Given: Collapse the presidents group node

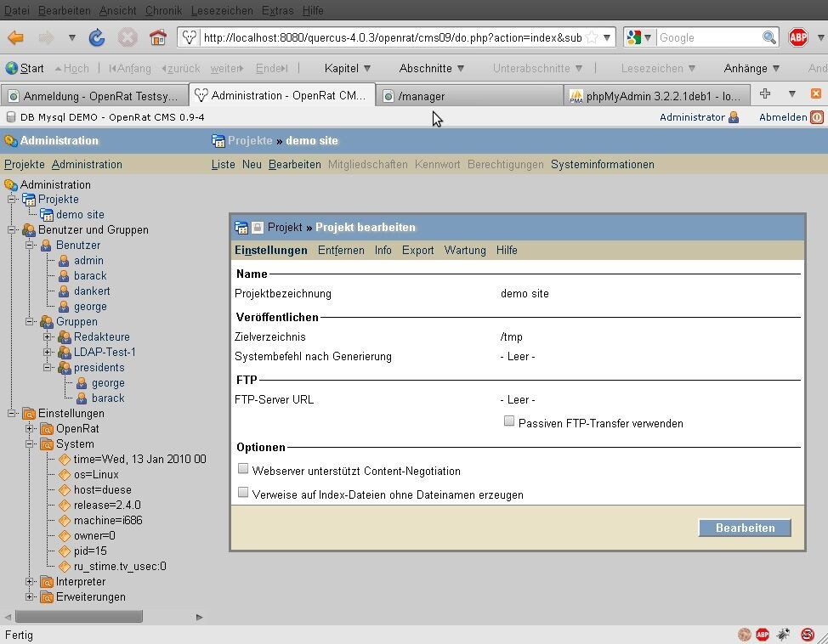Looking at the screenshot, I should (48, 367).
